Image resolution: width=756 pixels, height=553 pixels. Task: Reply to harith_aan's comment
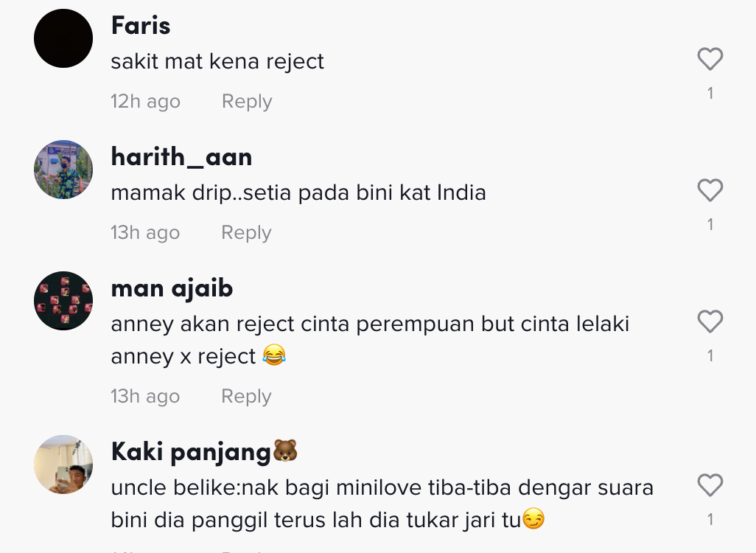pyautogui.click(x=247, y=233)
